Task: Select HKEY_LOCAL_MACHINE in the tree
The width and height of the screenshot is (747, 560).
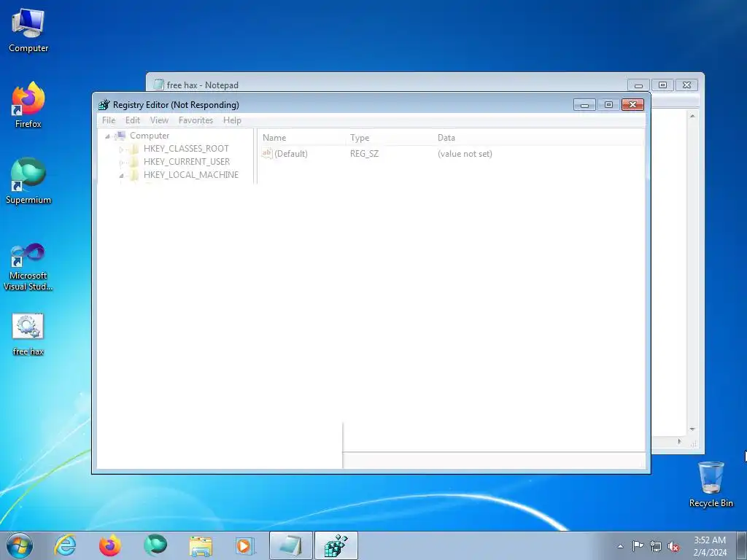Action: pyautogui.click(x=190, y=175)
